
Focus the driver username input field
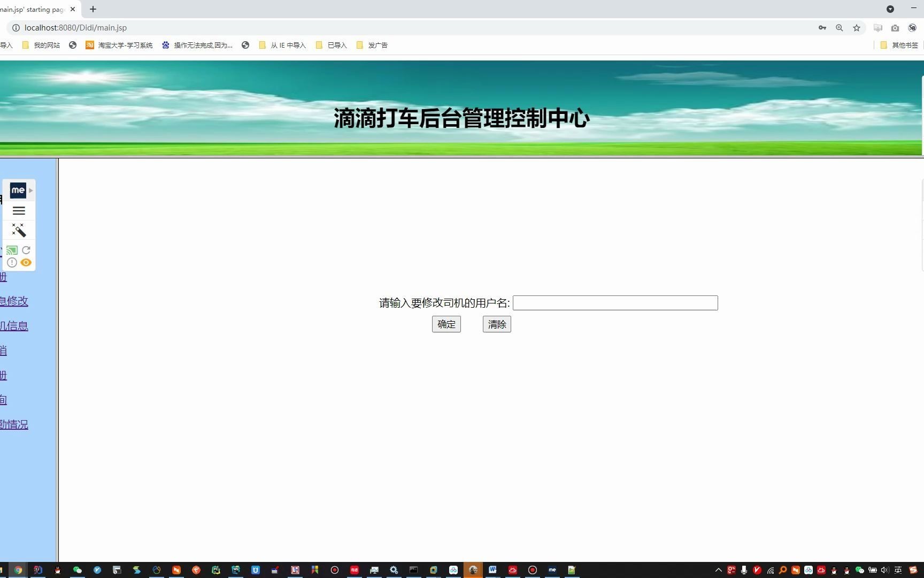(615, 303)
